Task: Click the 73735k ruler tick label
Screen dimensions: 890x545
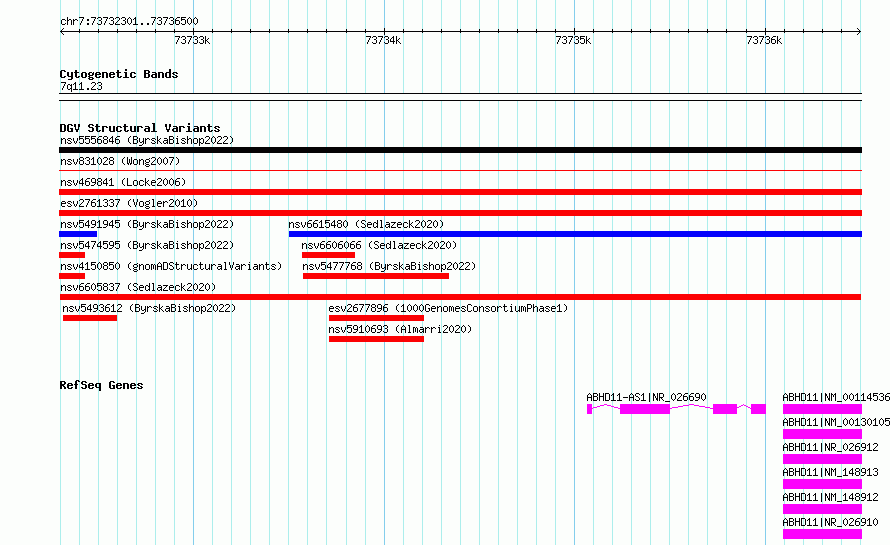Action: coord(573,40)
